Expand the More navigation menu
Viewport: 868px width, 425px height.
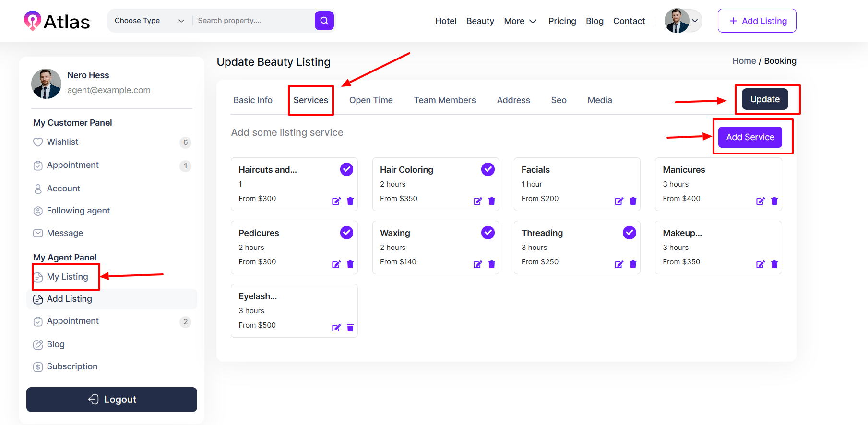click(x=520, y=21)
